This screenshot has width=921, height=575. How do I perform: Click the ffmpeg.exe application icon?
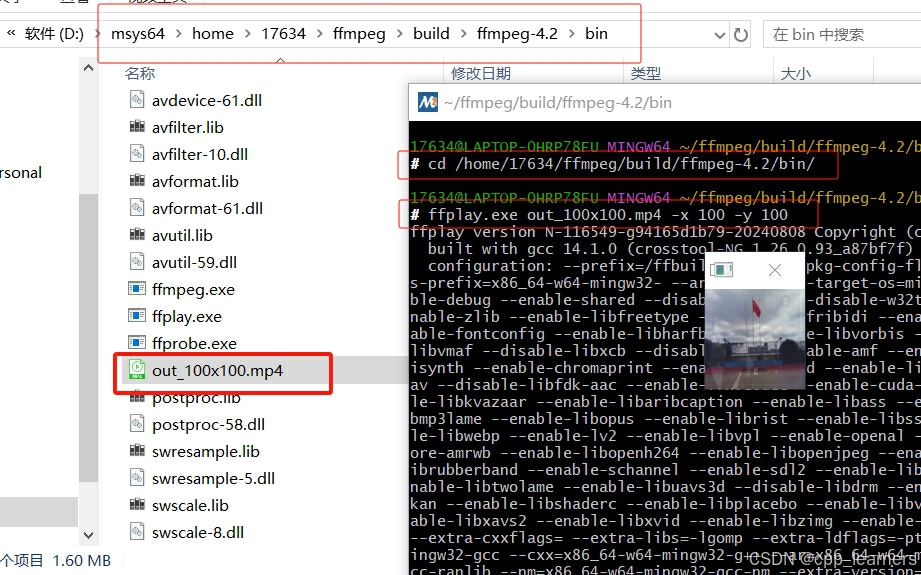coord(137,289)
